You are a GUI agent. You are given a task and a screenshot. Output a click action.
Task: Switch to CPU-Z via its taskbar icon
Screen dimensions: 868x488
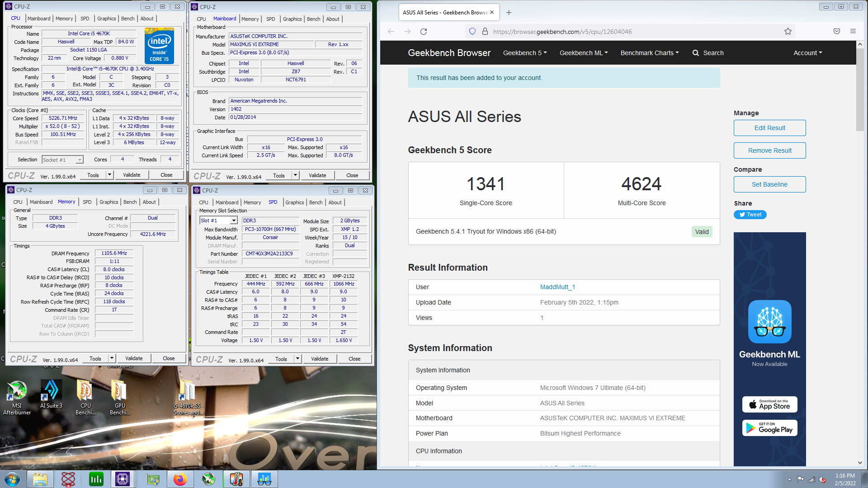[123, 479]
